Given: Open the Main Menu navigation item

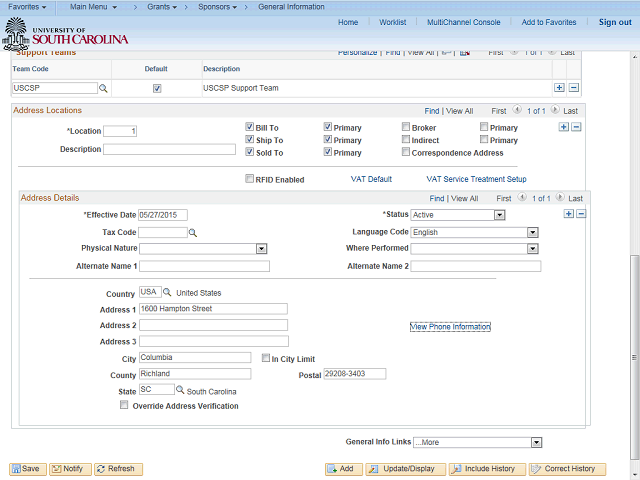Looking at the screenshot, I should pyautogui.click(x=93, y=7).
